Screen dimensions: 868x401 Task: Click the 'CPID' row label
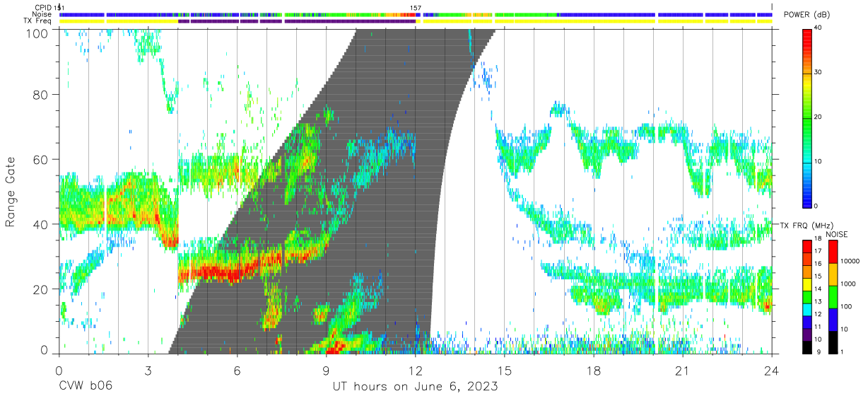43,8
